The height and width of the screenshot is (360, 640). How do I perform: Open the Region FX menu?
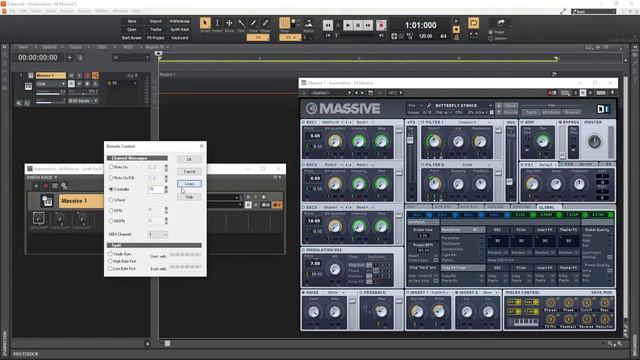pyautogui.click(x=156, y=47)
